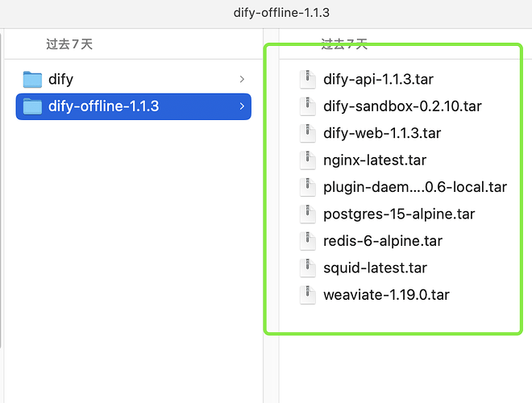Select the dify folder name

60,79
